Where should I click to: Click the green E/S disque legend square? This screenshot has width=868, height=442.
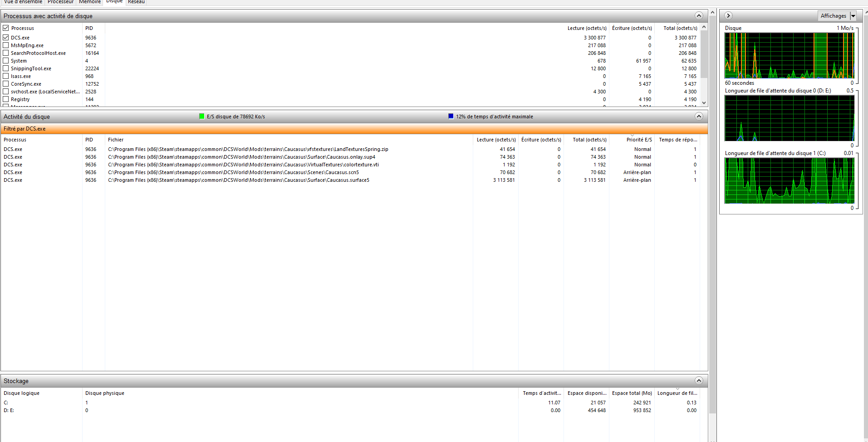tap(201, 117)
